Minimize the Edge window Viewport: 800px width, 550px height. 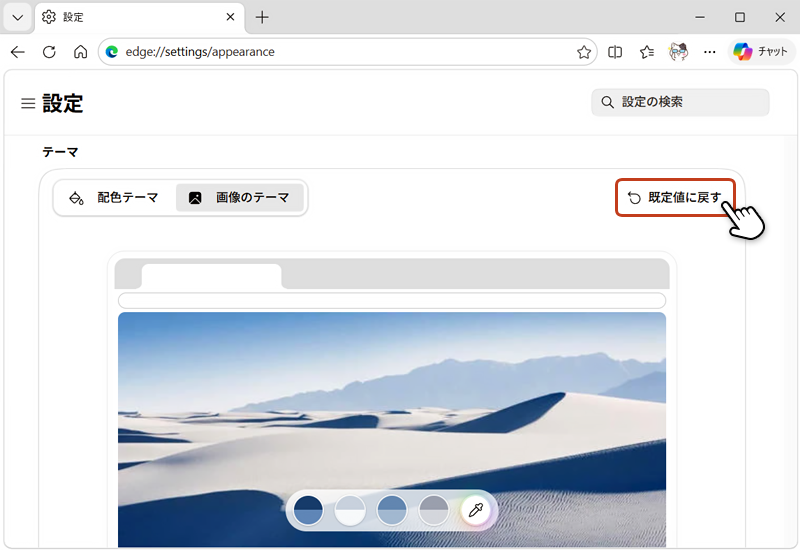coord(700,17)
